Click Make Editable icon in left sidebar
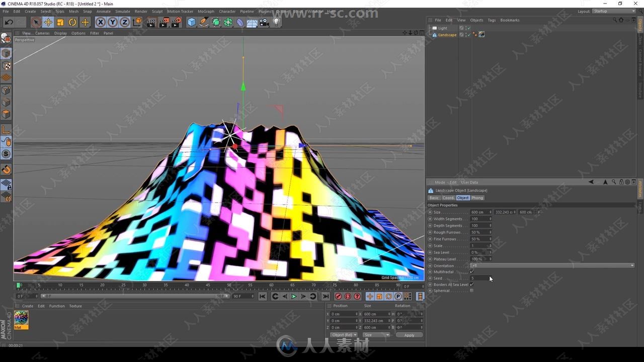 6,38
